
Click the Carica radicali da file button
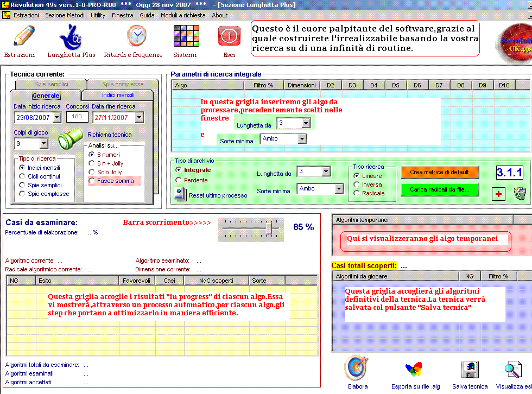pyautogui.click(x=439, y=189)
